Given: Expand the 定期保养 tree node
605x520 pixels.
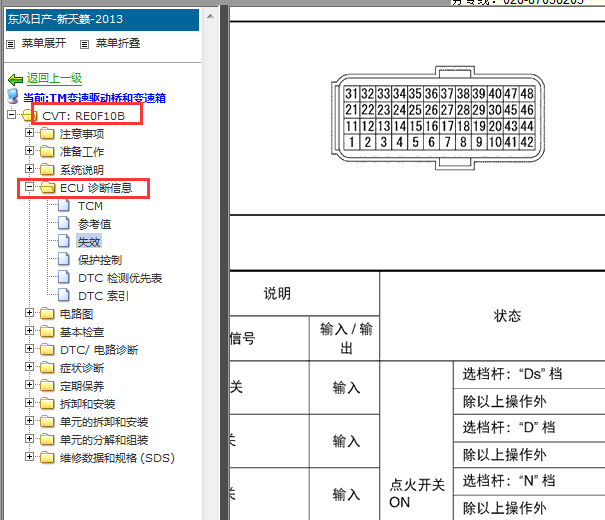Looking at the screenshot, I should click(29, 385).
